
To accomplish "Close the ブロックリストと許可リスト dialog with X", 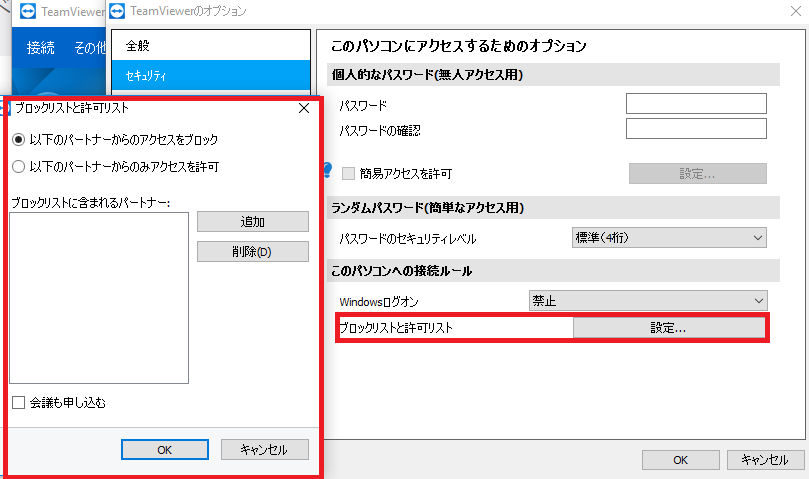I will 304,107.
